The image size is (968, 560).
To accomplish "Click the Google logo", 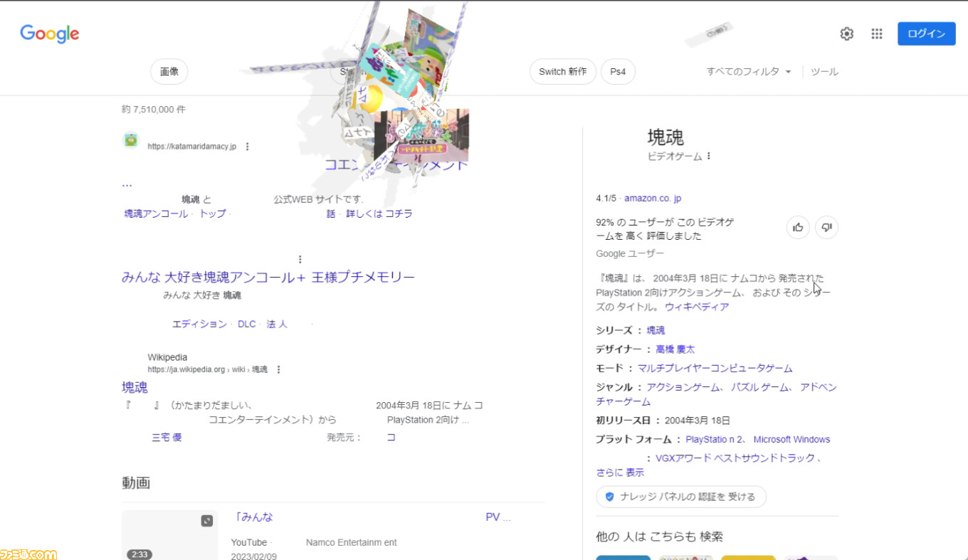I will (50, 33).
